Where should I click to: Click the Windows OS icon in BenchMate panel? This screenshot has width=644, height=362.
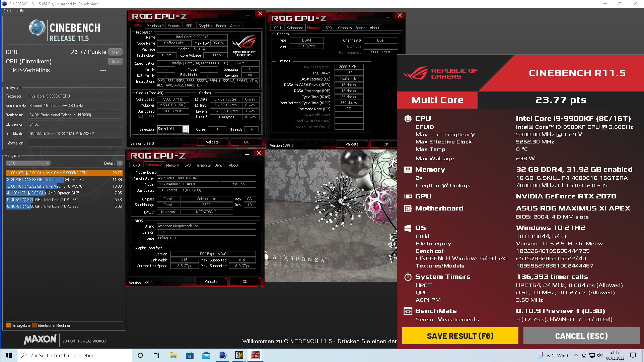pyautogui.click(x=408, y=228)
